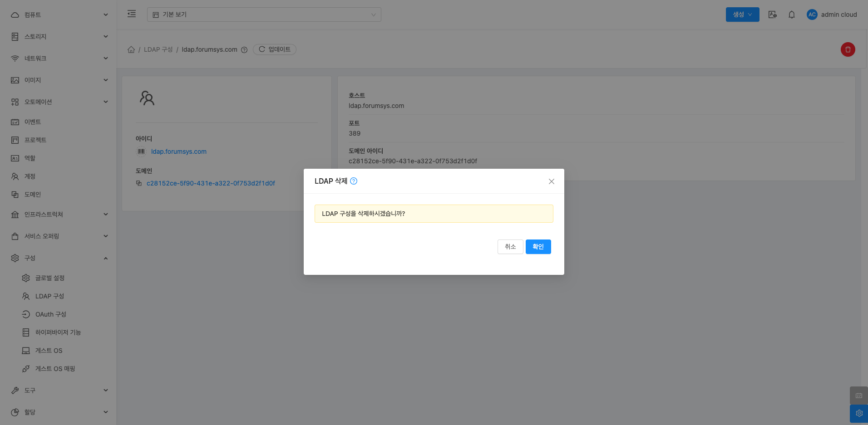Image resolution: width=868 pixels, height=425 pixels.
Task: Go to OAuth 구성 menu item
Action: pyautogui.click(x=50, y=314)
